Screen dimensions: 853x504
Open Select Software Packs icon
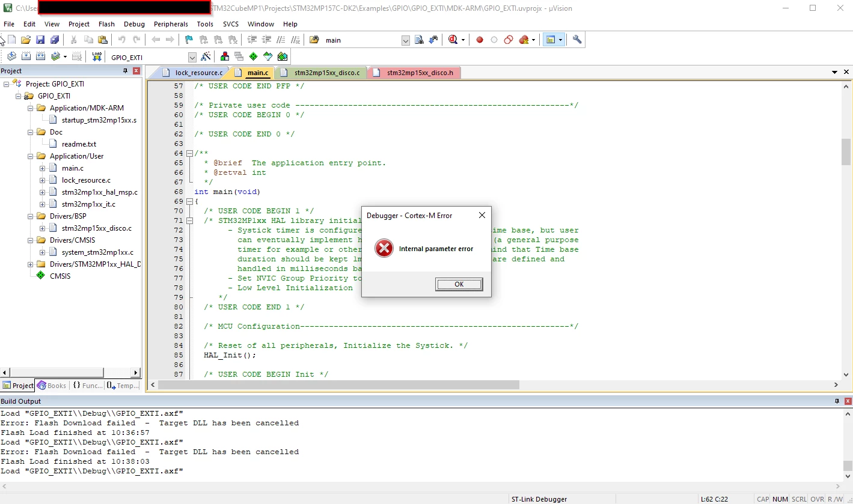pyautogui.click(x=268, y=56)
